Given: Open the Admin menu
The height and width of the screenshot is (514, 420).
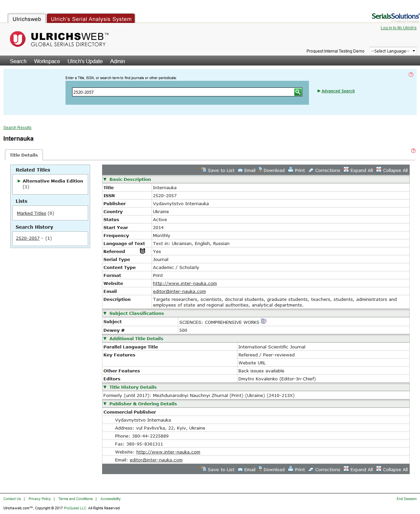Looking at the screenshot, I should point(118,61).
